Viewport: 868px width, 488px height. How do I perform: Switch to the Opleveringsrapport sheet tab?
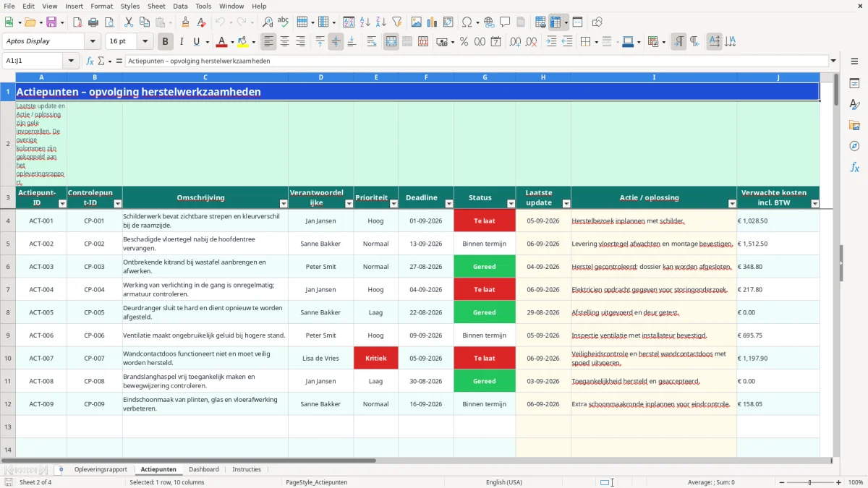(101, 470)
